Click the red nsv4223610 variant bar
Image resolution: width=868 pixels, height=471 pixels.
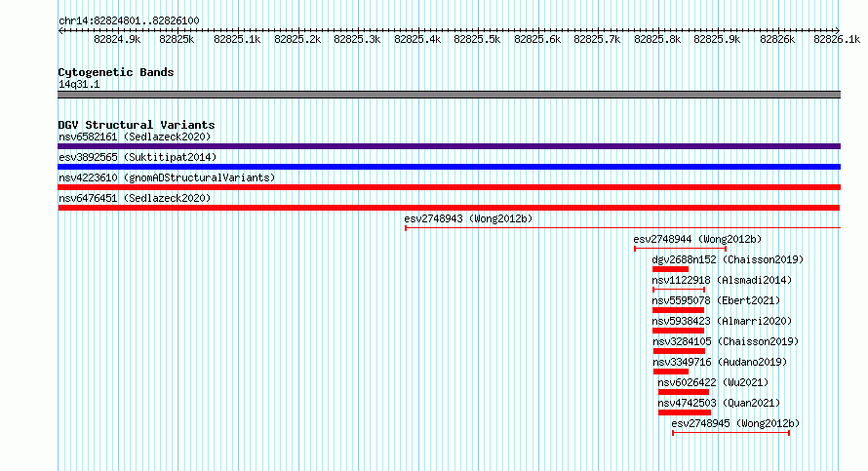click(449, 187)
